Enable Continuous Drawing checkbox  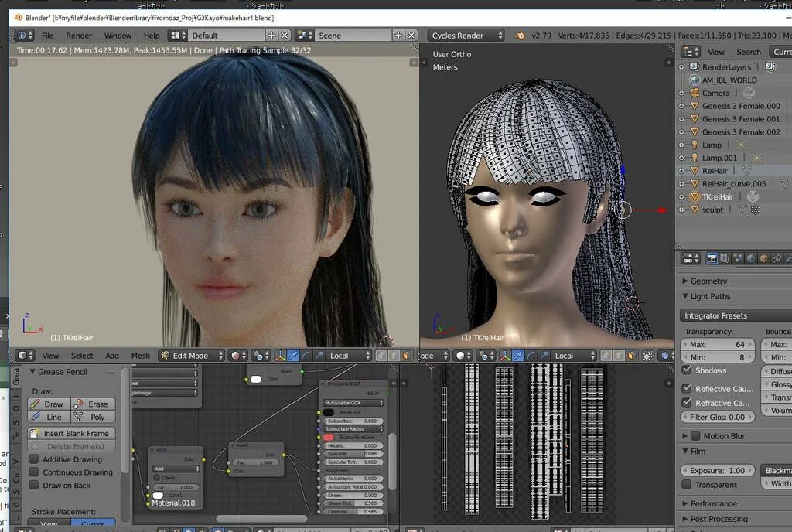coord(34,472)
